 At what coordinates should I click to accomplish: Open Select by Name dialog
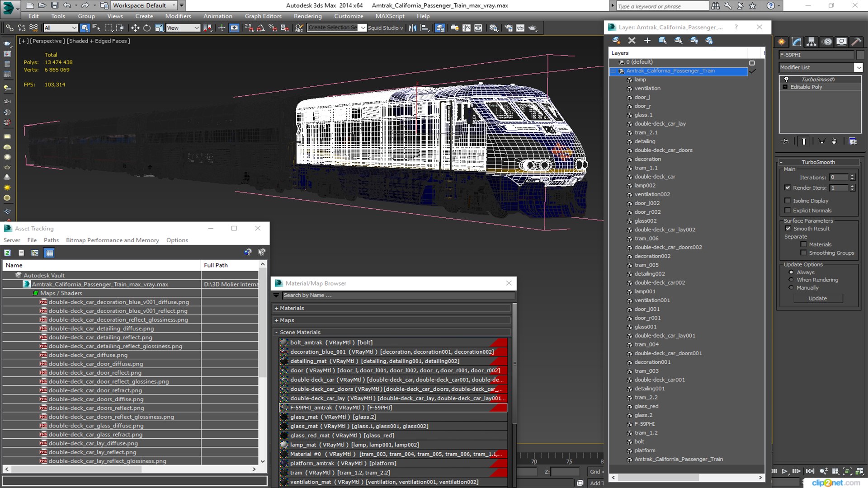coord(96,28)
